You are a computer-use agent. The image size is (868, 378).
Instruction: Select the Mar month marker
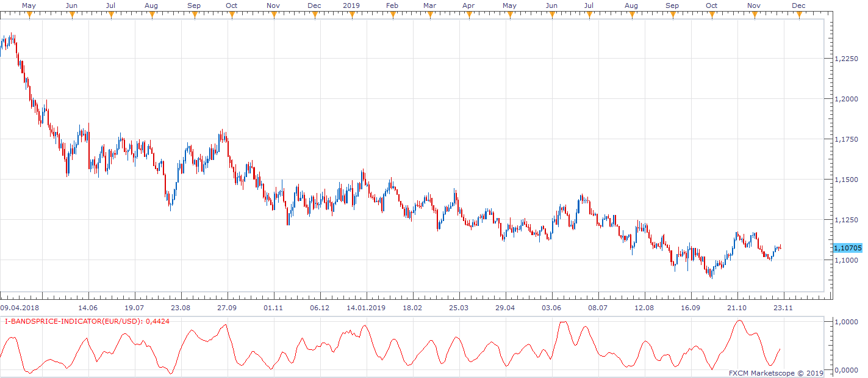pos(430,5)
